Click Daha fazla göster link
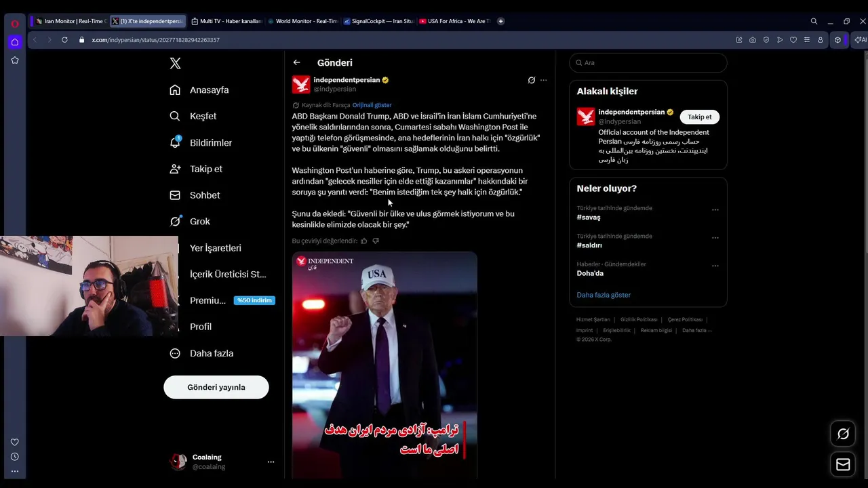Viewport: 868px width, 488px height. tap(604, 295)
